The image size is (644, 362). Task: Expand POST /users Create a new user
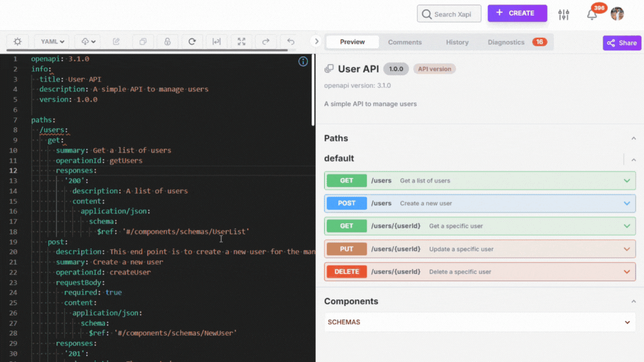tap(480, 203)
